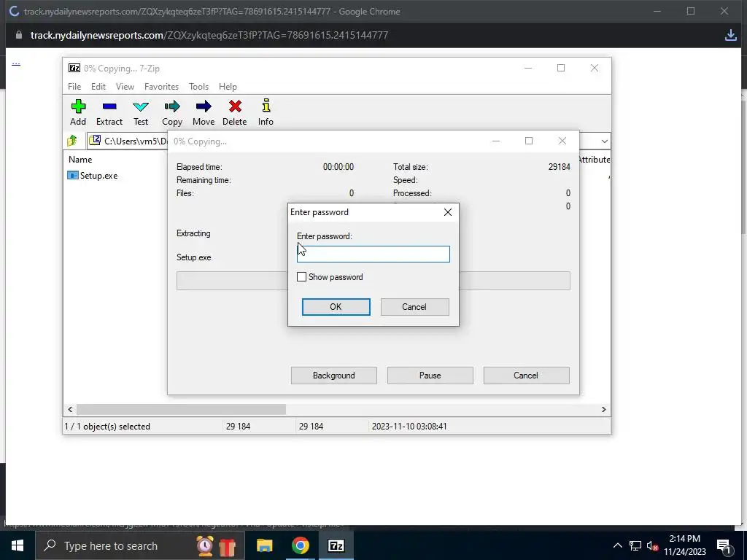
Task: Expand the address path dropdown arrow
Action: pyautogui.click(x=604, y=141)
